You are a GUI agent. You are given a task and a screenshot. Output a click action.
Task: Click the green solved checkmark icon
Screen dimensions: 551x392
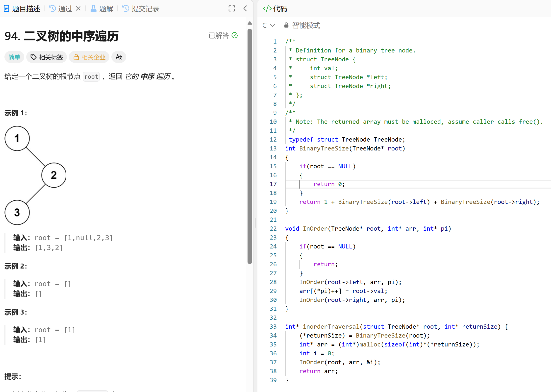tap(235, 35)
